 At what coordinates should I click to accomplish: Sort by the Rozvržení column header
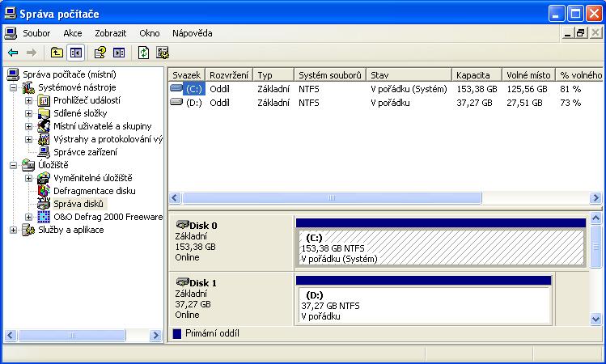[229, 74]
